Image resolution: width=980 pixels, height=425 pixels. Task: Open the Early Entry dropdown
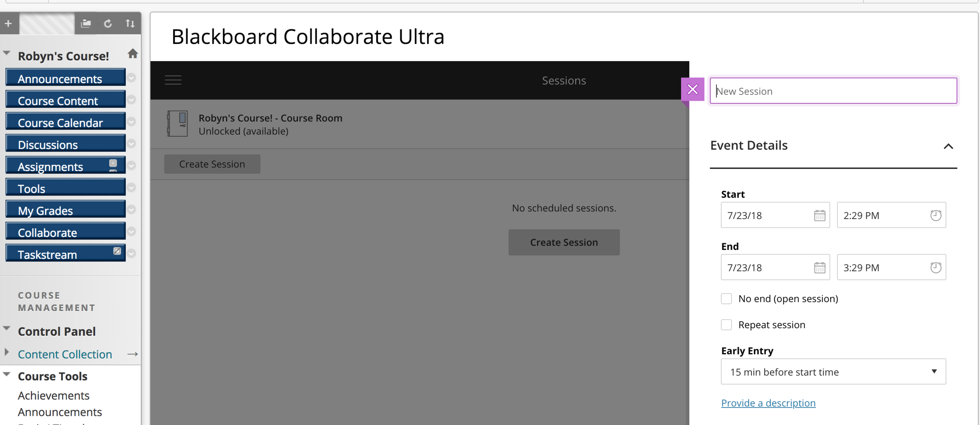[x=833, y=372]
